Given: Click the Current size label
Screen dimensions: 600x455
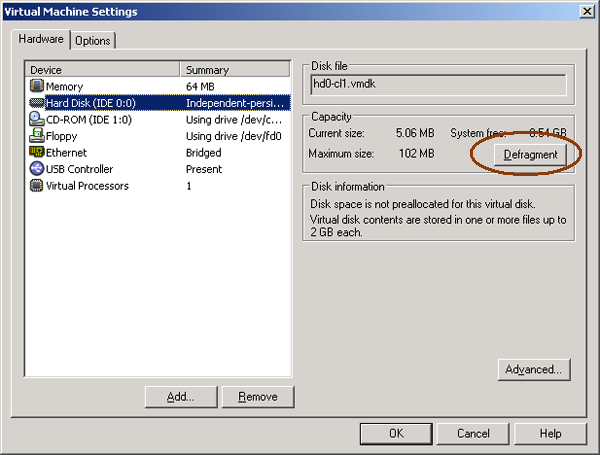Looking at the screenshot, I should (336, 133).
